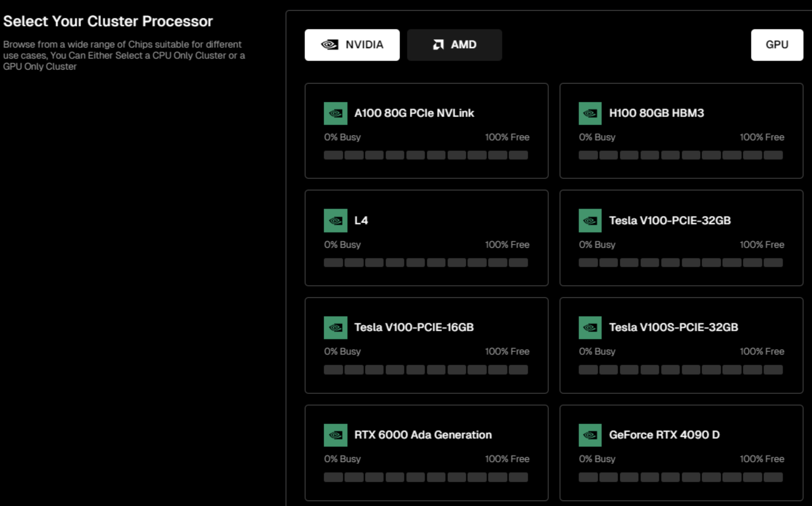This screenshot has height=506, width=812.
Task: Click the A100 80G usage bar
Action: [x=426, y=155]
